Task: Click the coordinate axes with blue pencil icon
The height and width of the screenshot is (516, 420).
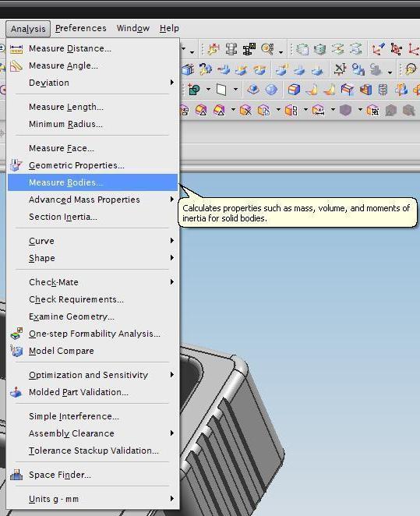Action: point(378,49)
